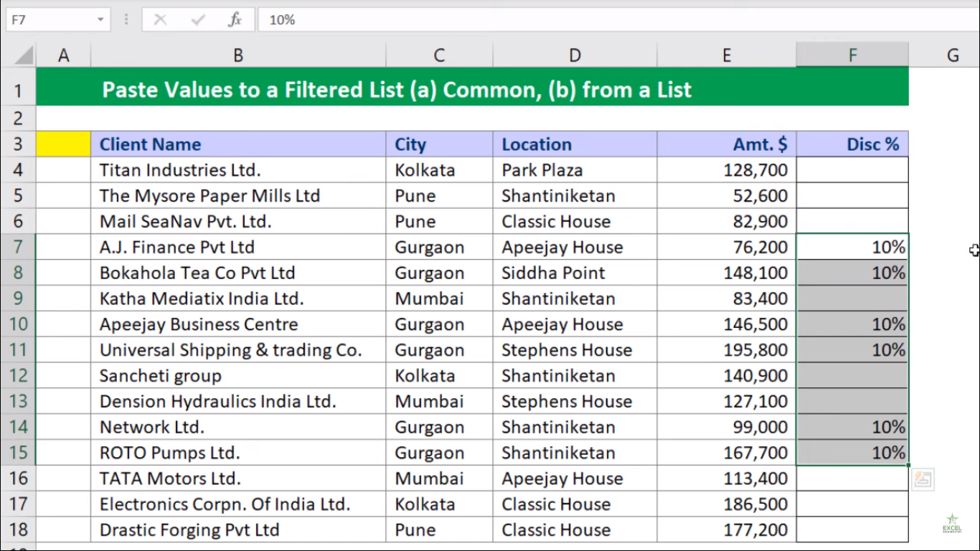Click amount 99,000 cell
Screen dimensions: 980x551
(x=726, y=428)
